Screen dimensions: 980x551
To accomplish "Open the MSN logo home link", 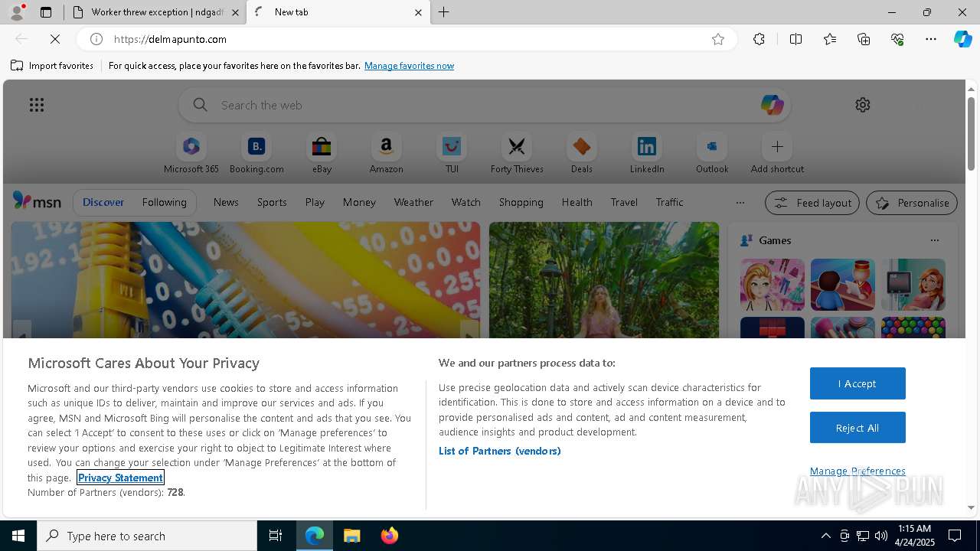I will [x=37, y=201].
